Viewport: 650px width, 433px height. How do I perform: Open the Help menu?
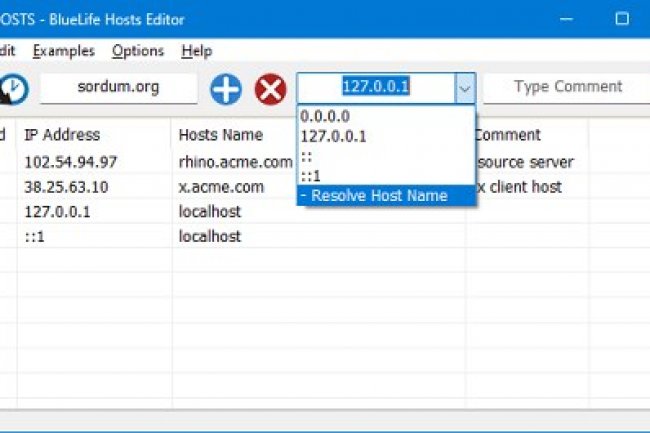(x=197, y=51)
